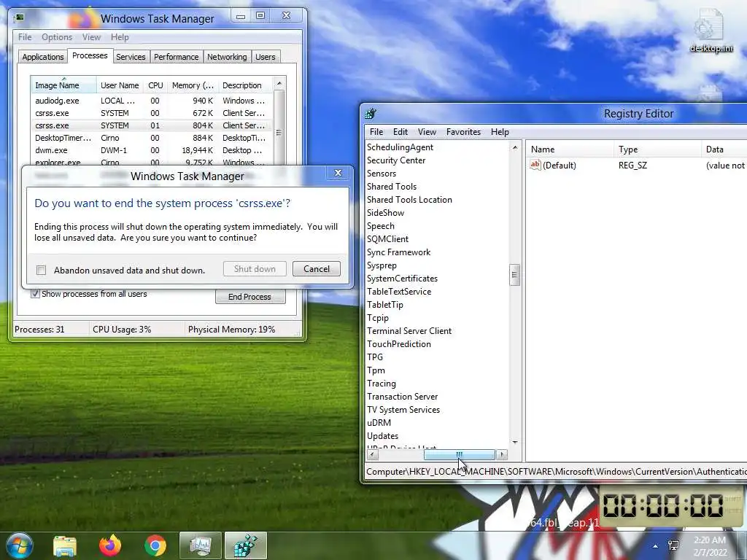The image size is (747, 560).
Task: Click registry tree scroll right arrow
Action: (502, 455)
